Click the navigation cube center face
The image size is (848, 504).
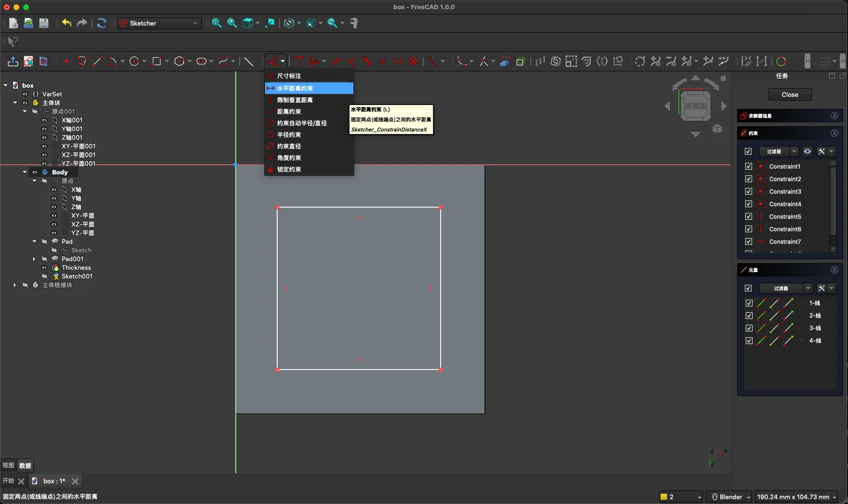(x=695, y=106)
